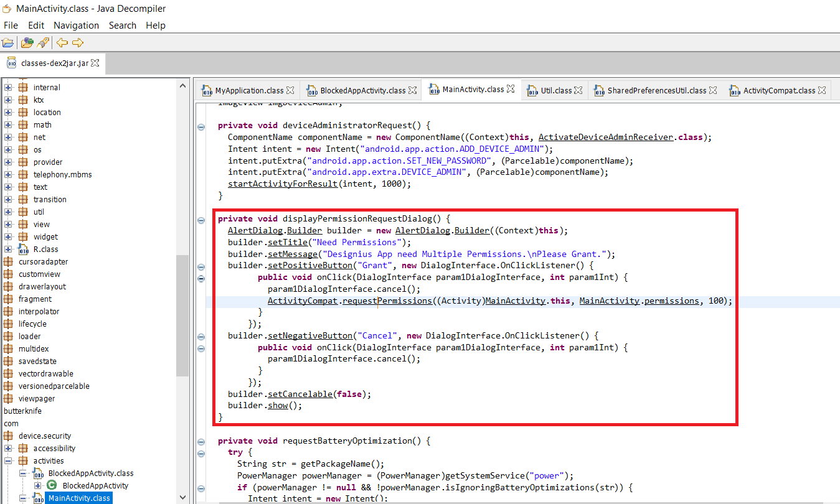Open the Navigation menu
Viewport: 840px width, 504px height.
click(x=76, y=26)
